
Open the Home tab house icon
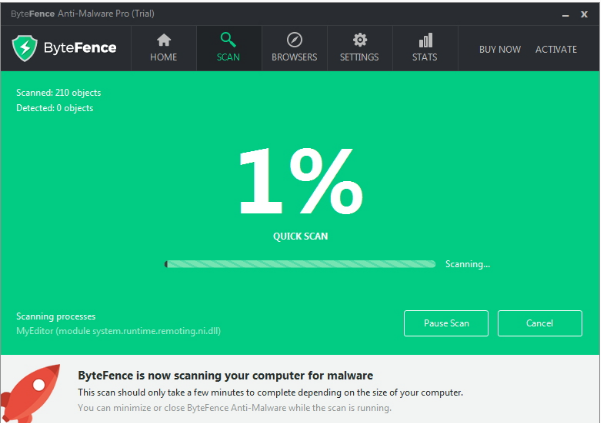164,40
